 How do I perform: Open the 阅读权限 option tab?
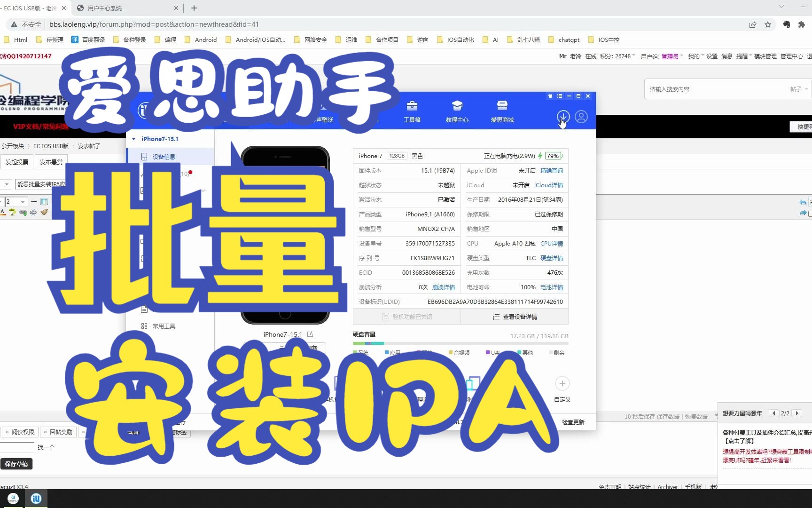(x=20, y=432)
